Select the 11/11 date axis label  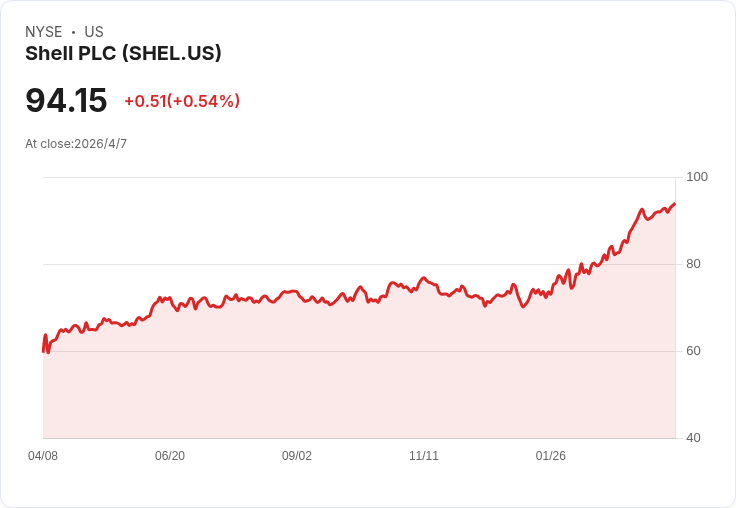pos(424,456)
